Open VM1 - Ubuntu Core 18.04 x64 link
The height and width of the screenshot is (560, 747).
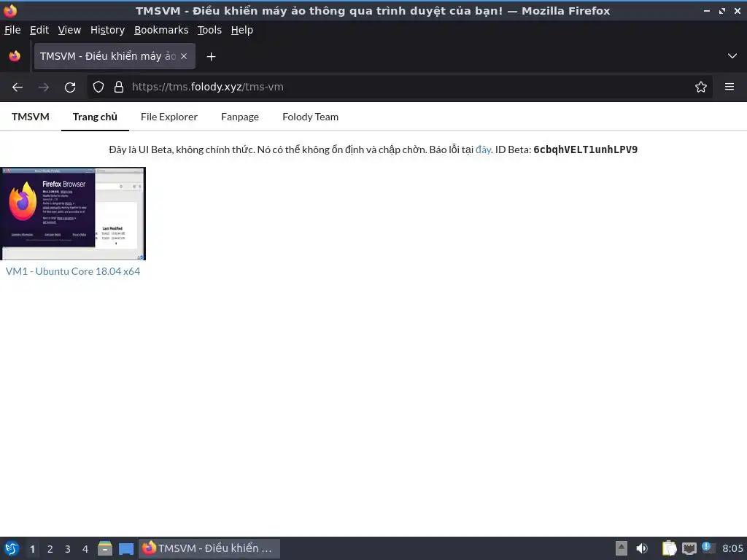(73, 271)
